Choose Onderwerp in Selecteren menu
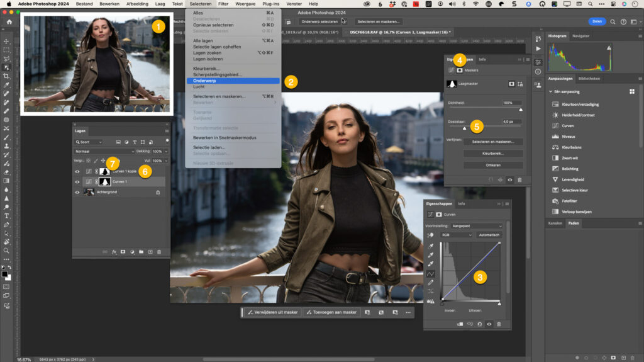The image size is (644, 362). pyautogui.click(x=233, y=81)
